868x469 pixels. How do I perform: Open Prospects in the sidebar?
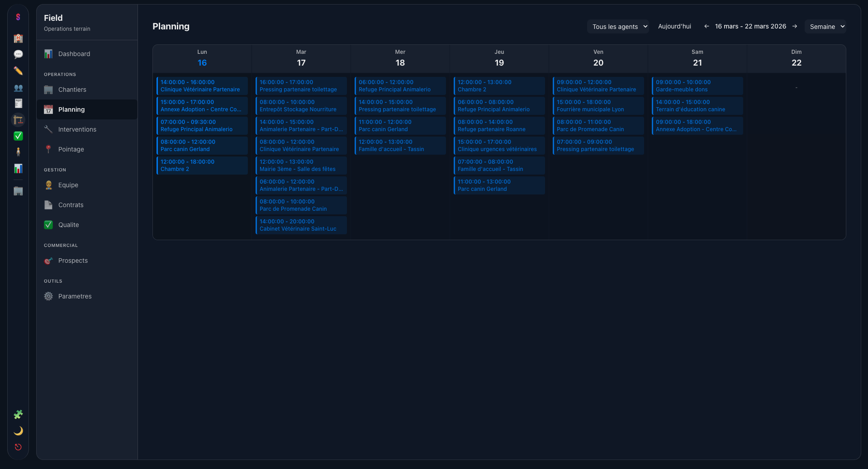[x=87, y=261]
